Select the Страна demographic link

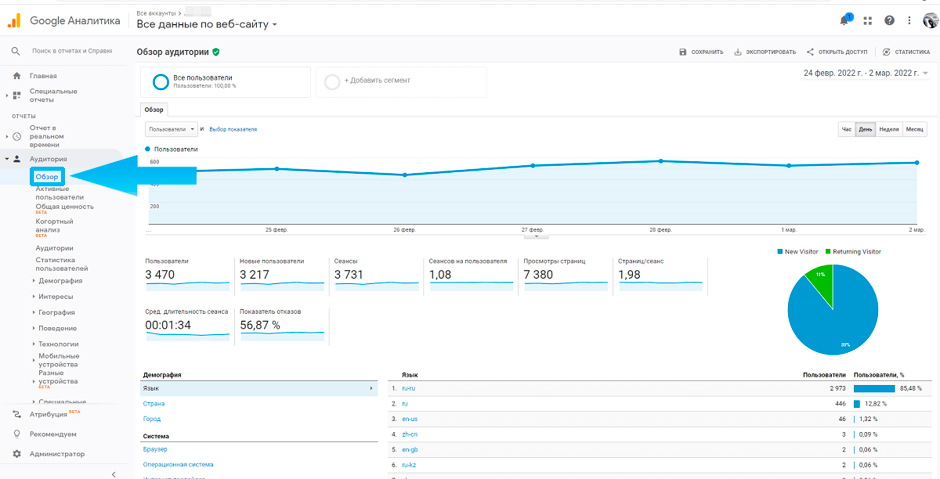click(154, 403)
